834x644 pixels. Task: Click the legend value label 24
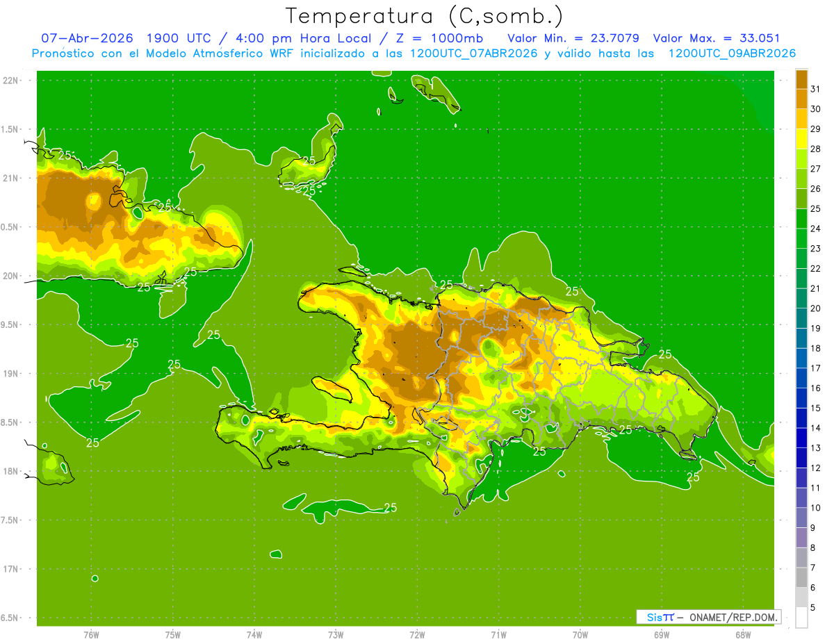coord(816,229)
